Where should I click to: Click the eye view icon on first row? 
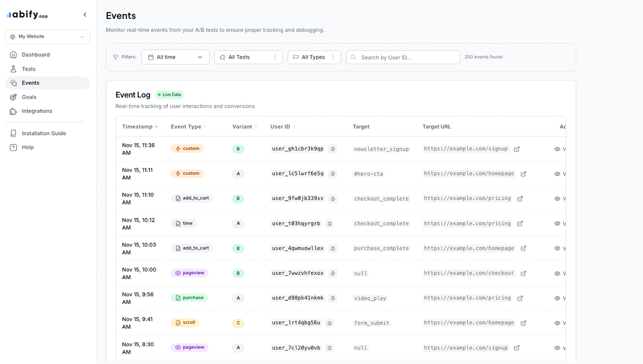(557, 149)
